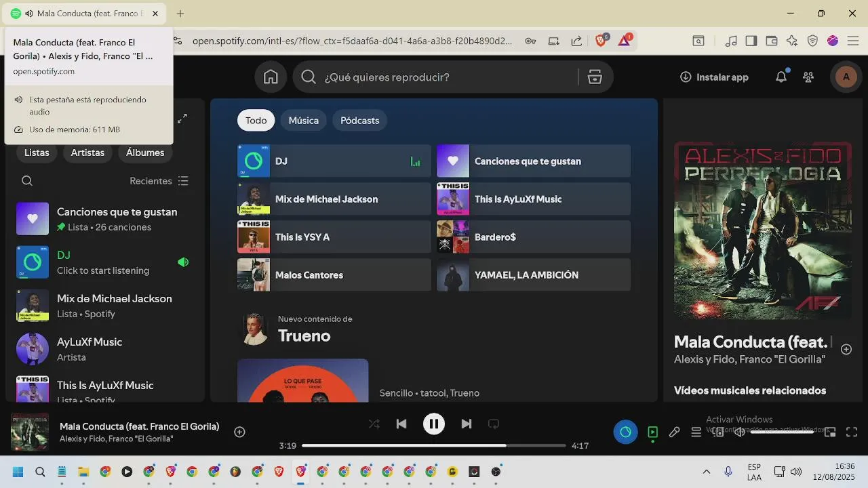Screen dimensions: 868x488
Task: Open the DJ button in player bar
Action: point(625,432)
